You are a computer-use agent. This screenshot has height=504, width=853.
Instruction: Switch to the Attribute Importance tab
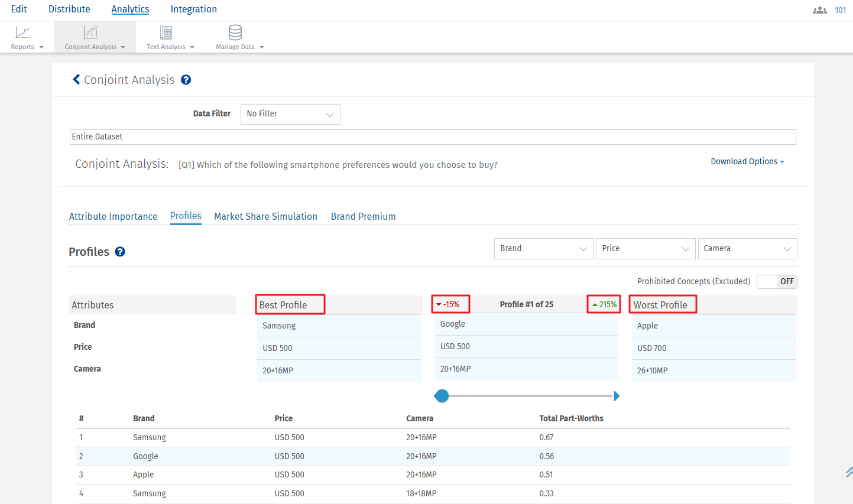113,216
